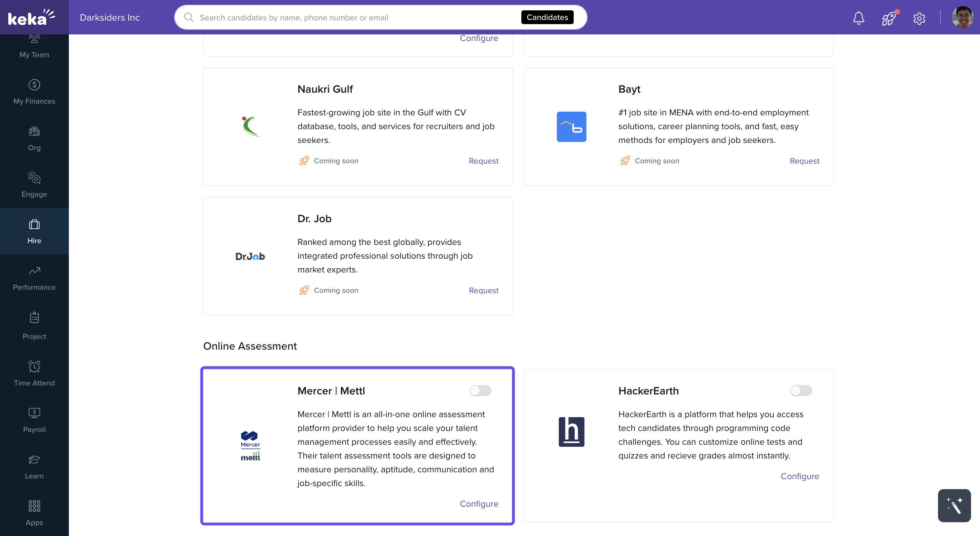Enable the Mercer | Mettl toggle

click(480, 391)
